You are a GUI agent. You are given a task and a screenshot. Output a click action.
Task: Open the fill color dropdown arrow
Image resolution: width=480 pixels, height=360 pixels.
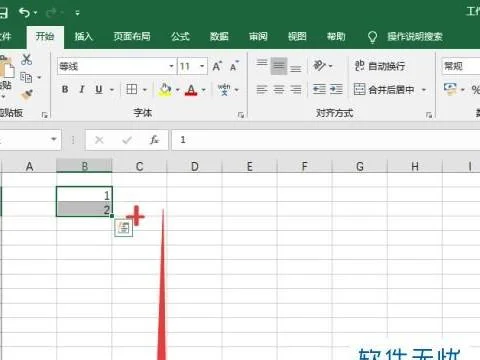click(x=177, y=90)
